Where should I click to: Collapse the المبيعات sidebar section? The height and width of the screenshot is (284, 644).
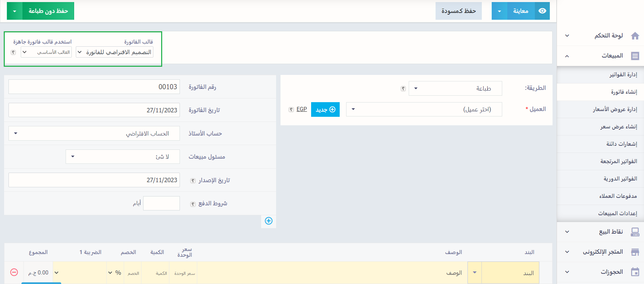pyautogui.click(x=567, y=56)
